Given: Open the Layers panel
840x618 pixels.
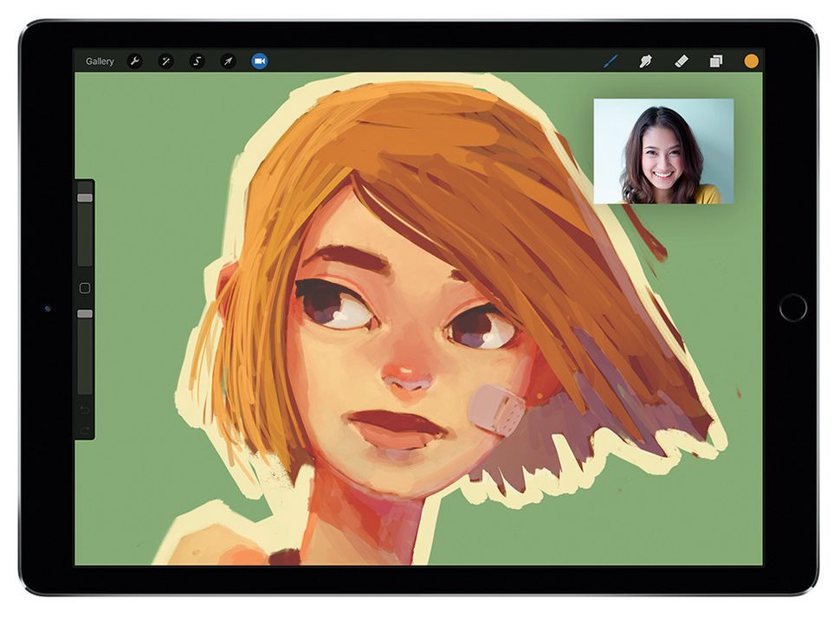Looking at the screenshot, I should click(714, 61).
